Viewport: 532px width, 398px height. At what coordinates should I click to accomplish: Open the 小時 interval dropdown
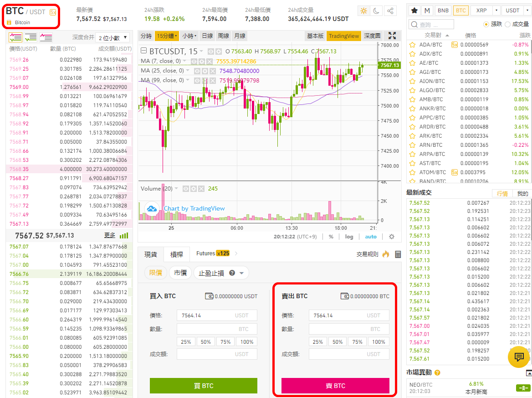[189, 36]
